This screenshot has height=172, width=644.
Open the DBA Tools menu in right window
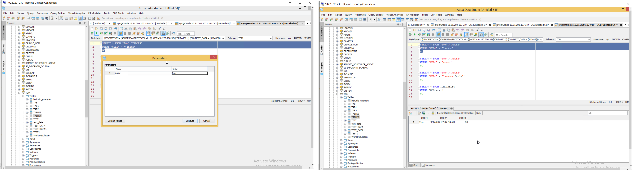[436, 15]
